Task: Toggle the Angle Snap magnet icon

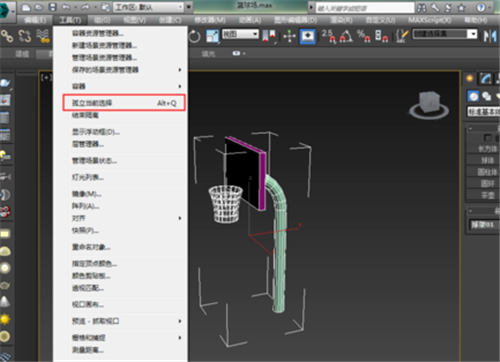Action: [346, 36]
